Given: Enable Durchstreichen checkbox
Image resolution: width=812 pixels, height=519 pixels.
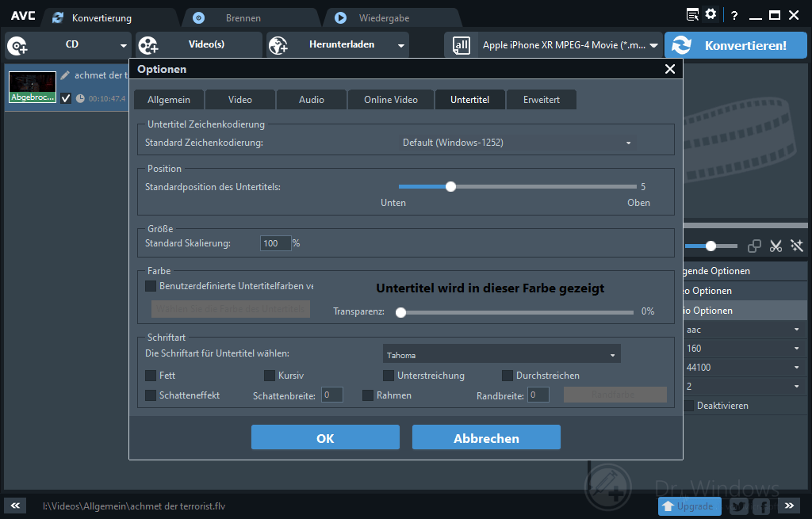Looking at the screenshot, I should [x=507, y=376].
